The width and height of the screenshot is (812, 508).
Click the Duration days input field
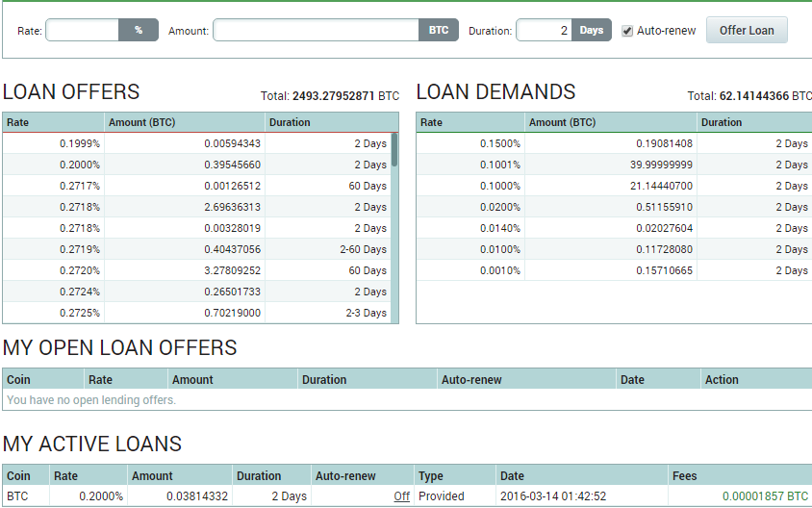[x=544, y=30]
